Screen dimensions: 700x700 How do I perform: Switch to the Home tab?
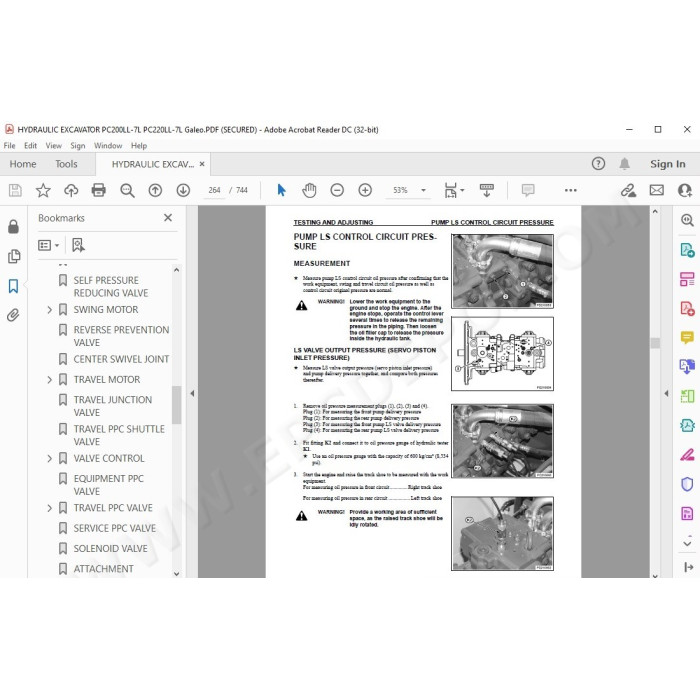pos(23,164)
